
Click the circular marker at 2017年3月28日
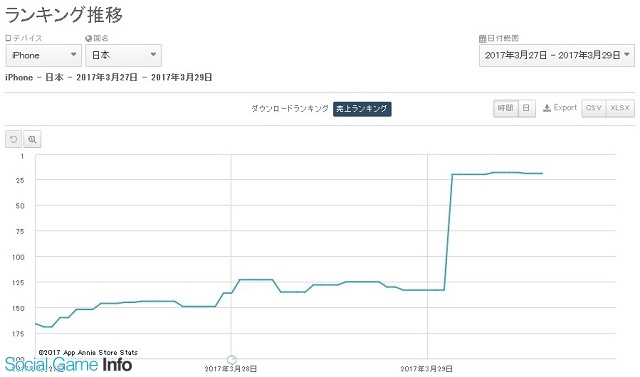pyautogui.click(x=231, y=359)
